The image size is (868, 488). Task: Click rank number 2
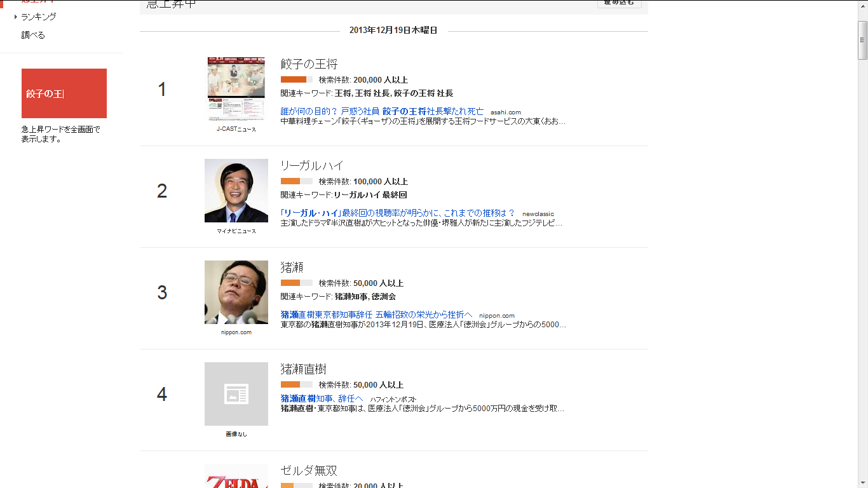(162, 191)
